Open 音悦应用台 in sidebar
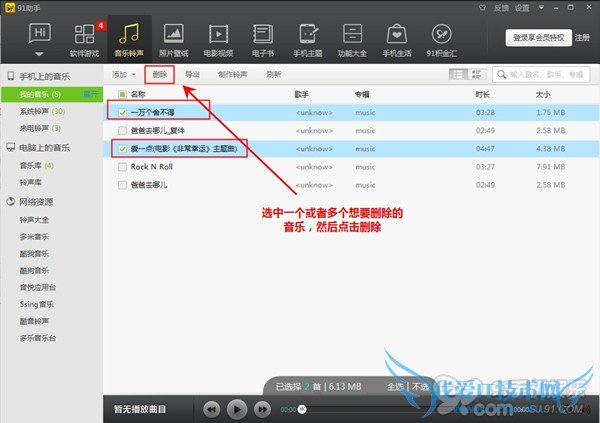This screenshot has height=423, width=600. click(x=38, y=287)
